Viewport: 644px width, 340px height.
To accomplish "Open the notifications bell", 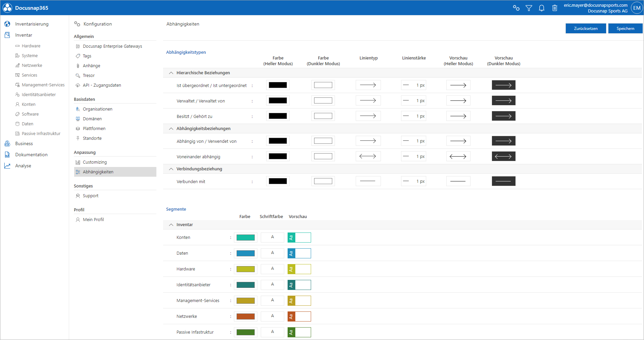I will (x=542, y=8).
